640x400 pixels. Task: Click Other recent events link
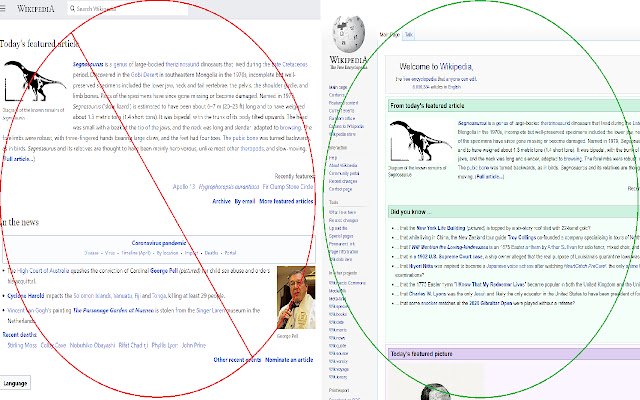(237, 360)
